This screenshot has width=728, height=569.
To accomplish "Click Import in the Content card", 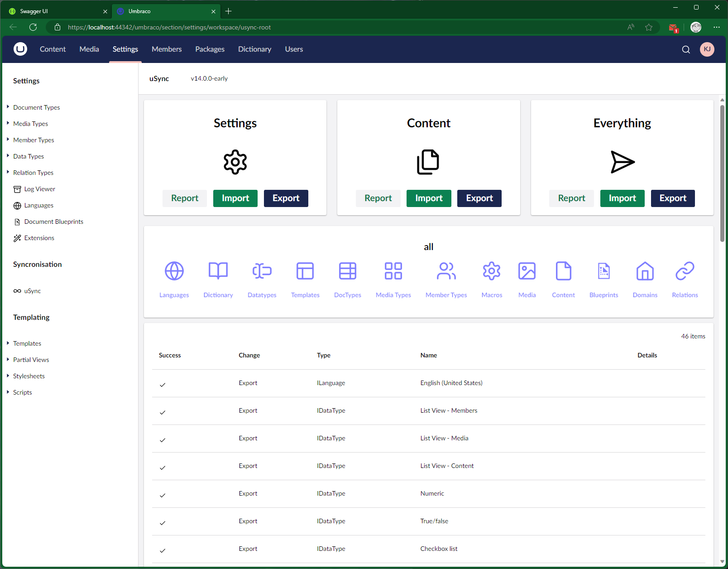I will pyautogui.click(x=429, y=198).
